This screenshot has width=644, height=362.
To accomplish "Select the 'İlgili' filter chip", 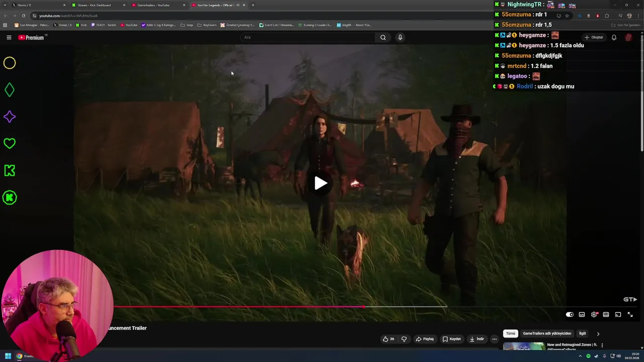I will (x=582, y=333).
